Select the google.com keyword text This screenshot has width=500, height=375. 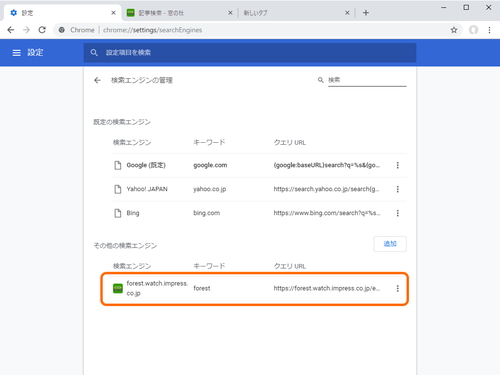click(x=210, y=165)
